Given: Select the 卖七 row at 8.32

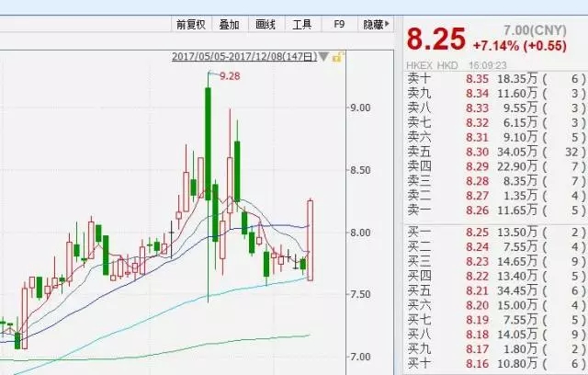Looking at the screenshot, I should tap(496, 122).
